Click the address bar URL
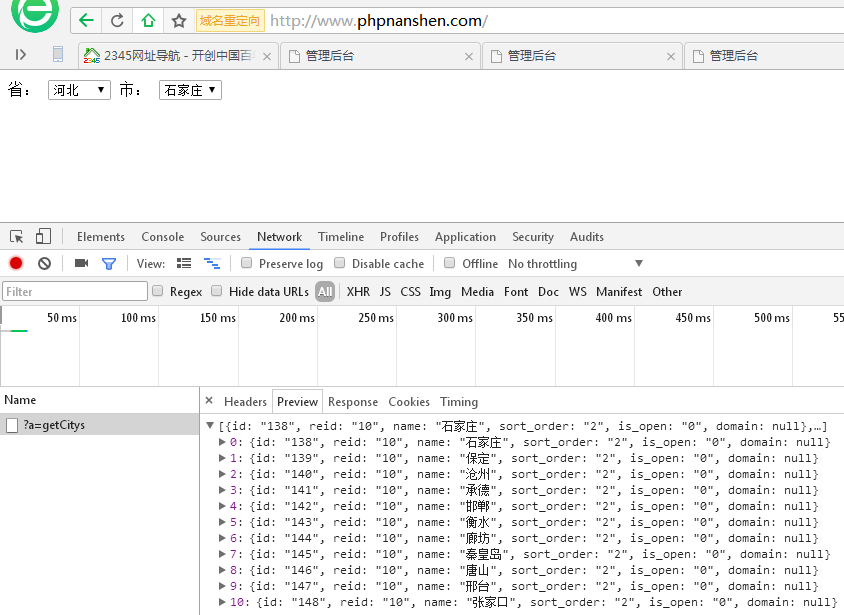 [379, 21]
